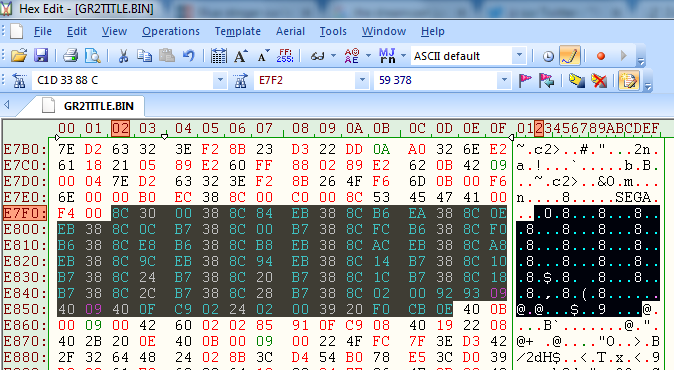Open the hex address E7F2 dropdown
Image resolution: width=674 pixels, height=371 pixels.
(x=362, y=80)
